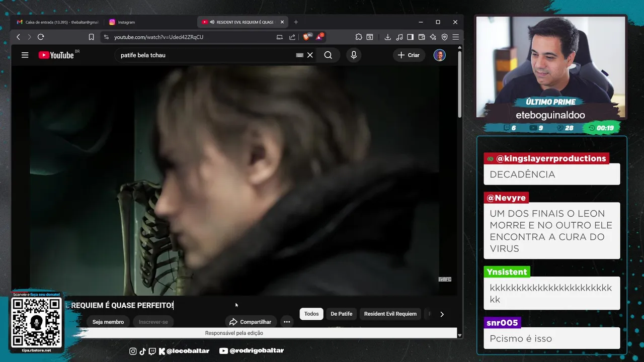Select the Todos filter chip

311,314
